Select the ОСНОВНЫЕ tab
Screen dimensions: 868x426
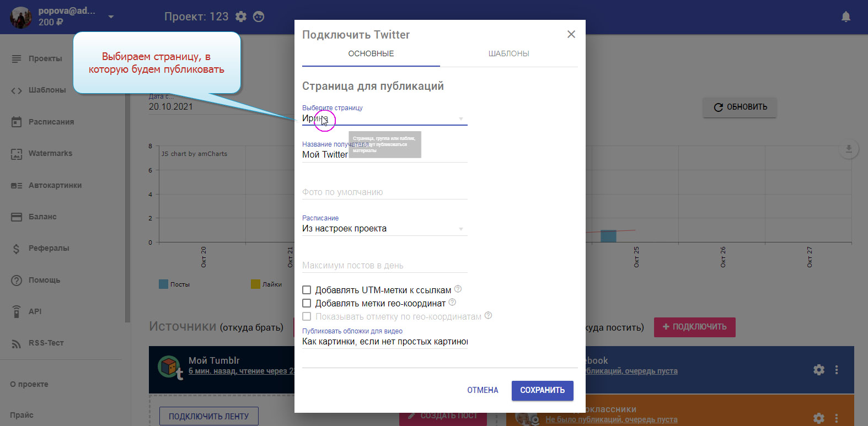[371, 54]
